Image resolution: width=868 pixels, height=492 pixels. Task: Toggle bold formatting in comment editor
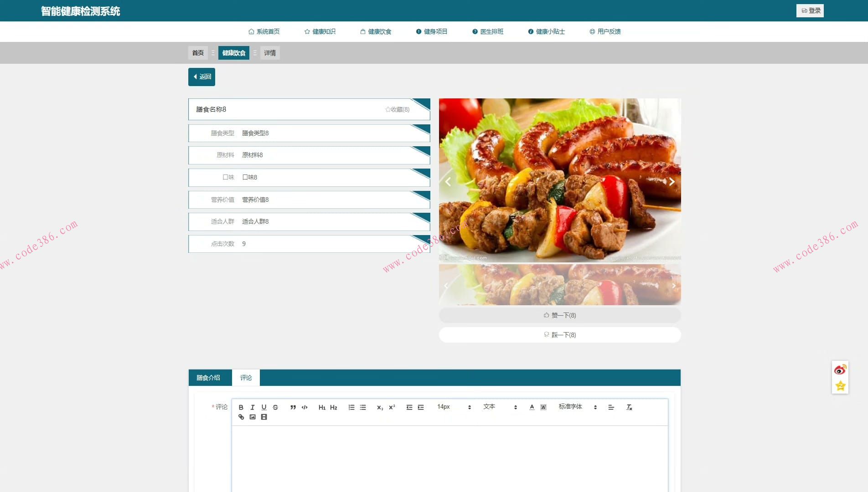pyautogui.click(x=241, y=407)
